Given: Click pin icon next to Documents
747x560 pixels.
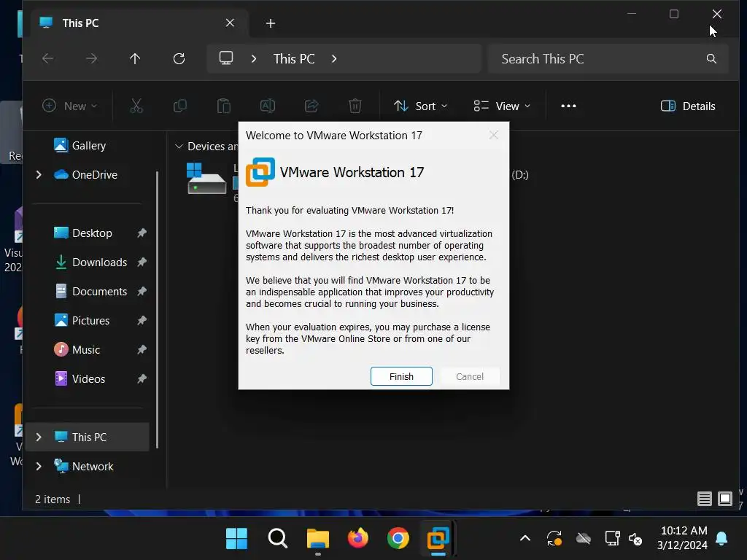Looking at the screenshot, I should click(142, 291).
